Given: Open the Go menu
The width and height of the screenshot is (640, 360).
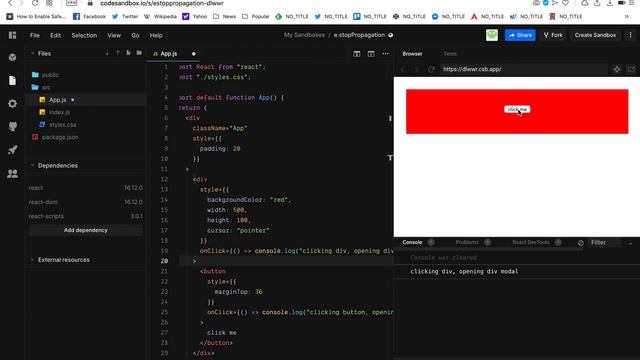Looking at the screenshot, I should (135, 35).
